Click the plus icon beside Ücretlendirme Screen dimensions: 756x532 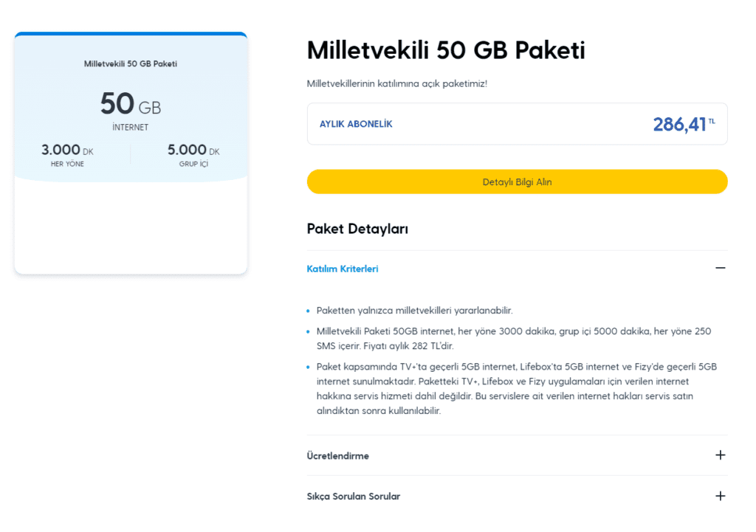coord(721,456)
